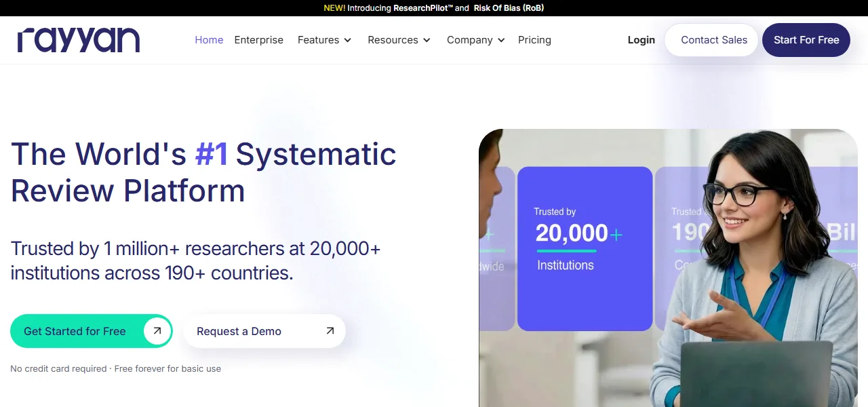Image resolution: width=868 pixels, height=407 pixels.
Task: Expand the Resources dropdown chevron
Action: (427, 40)
